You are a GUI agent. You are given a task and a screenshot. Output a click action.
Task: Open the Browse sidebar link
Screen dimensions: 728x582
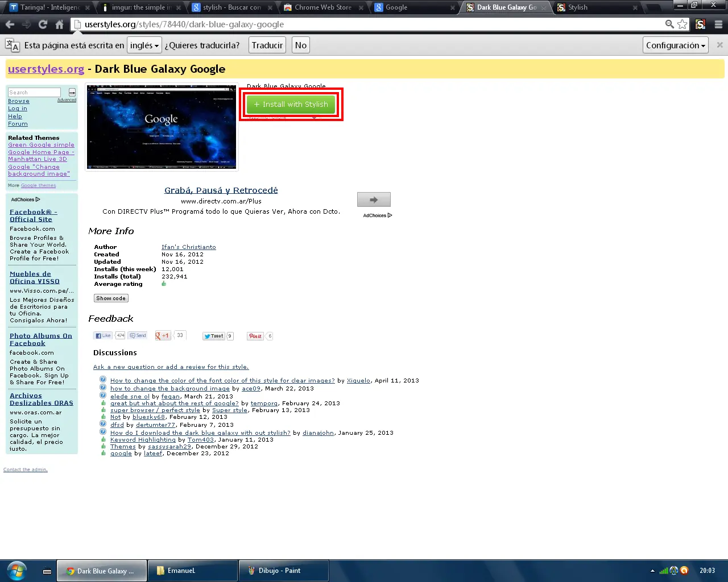coord(19,101)
